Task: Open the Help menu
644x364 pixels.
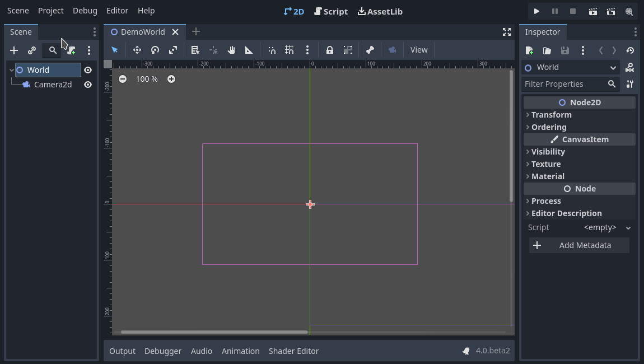Action: pyautogui.click(x=146, y=11)
